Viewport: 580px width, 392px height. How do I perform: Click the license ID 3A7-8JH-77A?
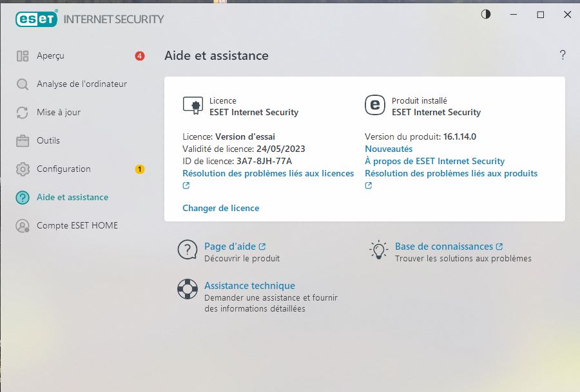(x=264, y=161)
